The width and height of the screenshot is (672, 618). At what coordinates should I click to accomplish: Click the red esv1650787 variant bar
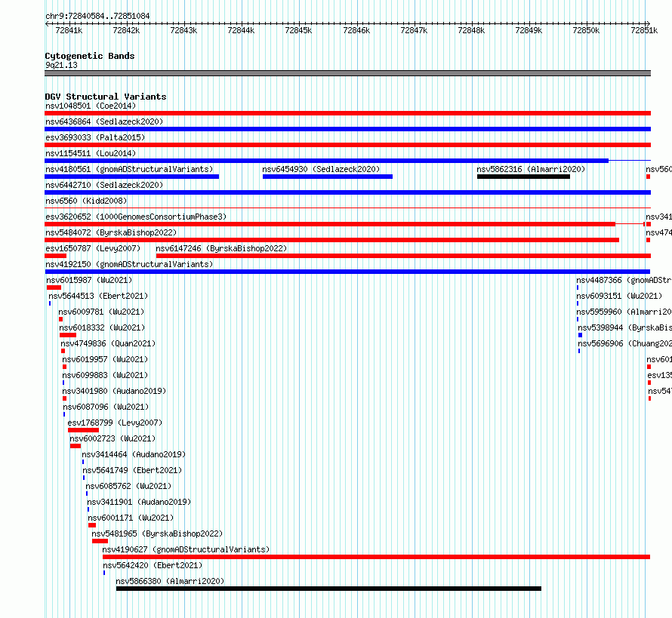click(55, 256)
